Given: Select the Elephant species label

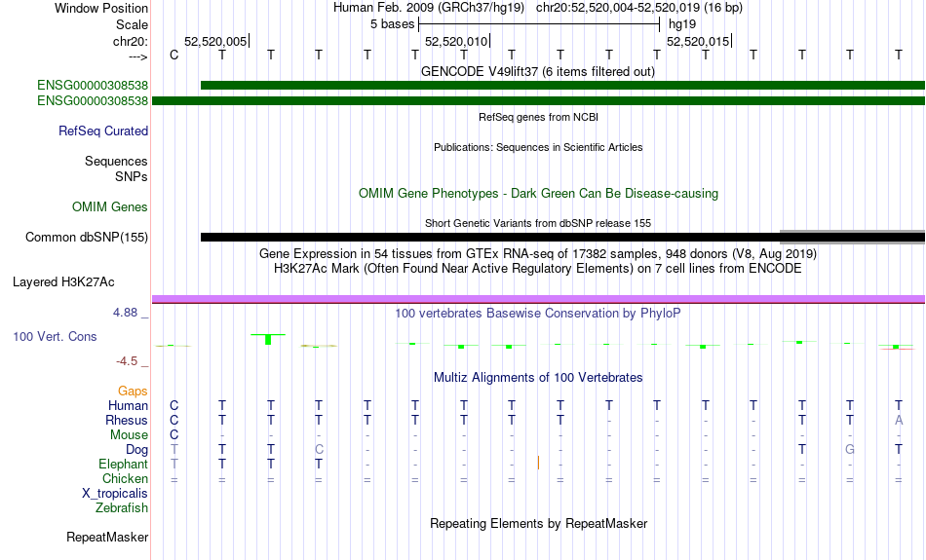Looking at the screenshot, I should [x=124, y=465].
